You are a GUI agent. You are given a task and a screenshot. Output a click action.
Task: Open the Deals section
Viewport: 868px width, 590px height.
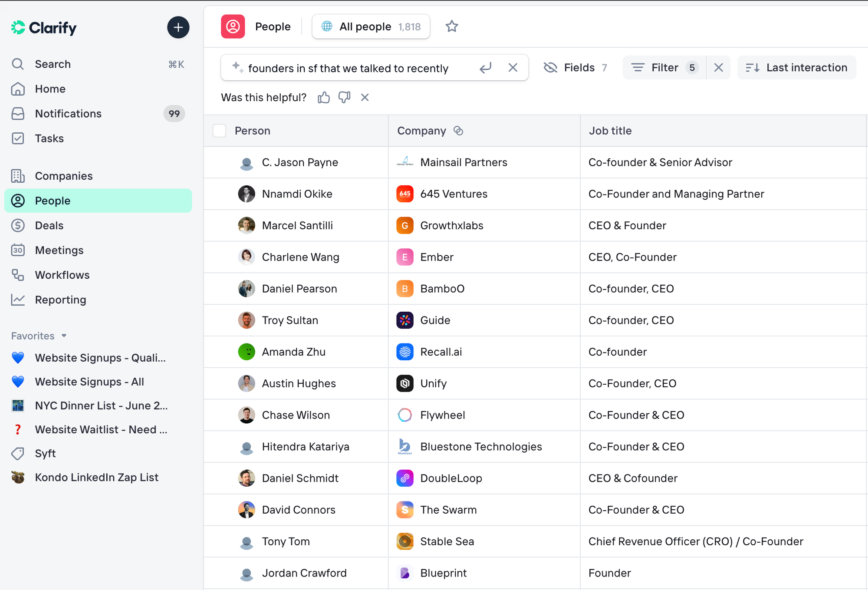coord(49,225)
